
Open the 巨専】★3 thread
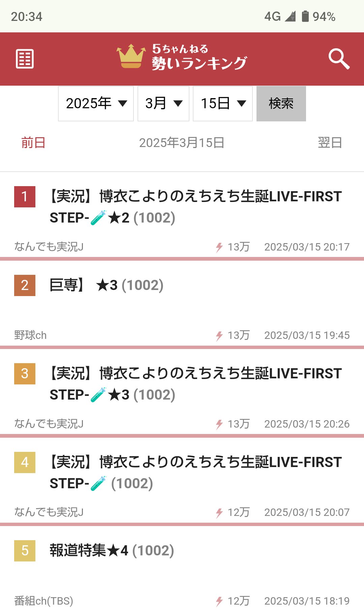107,285
